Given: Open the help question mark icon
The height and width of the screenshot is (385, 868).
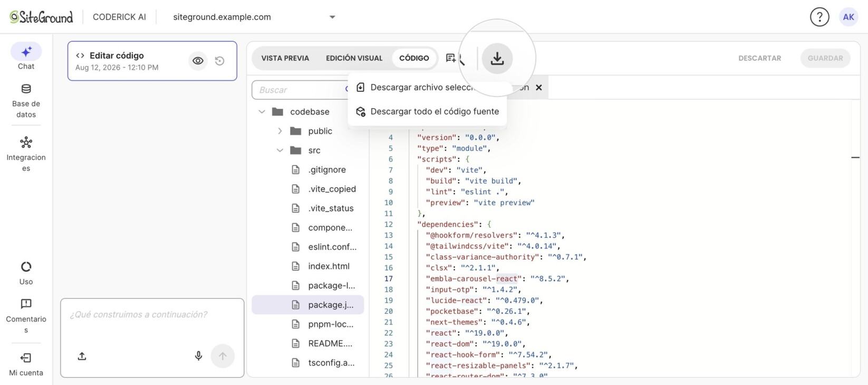Looking at the screenshot, I should [819, 17].
